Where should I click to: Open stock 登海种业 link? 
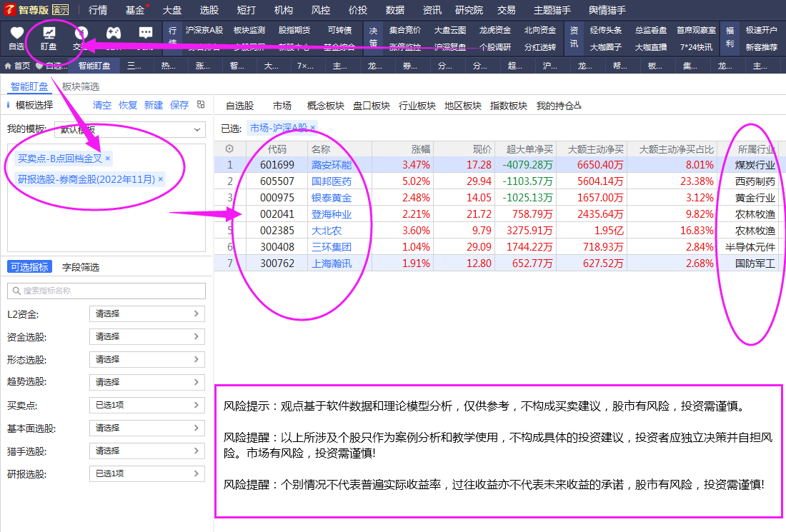pyautogui.click(x=332, y=214)
